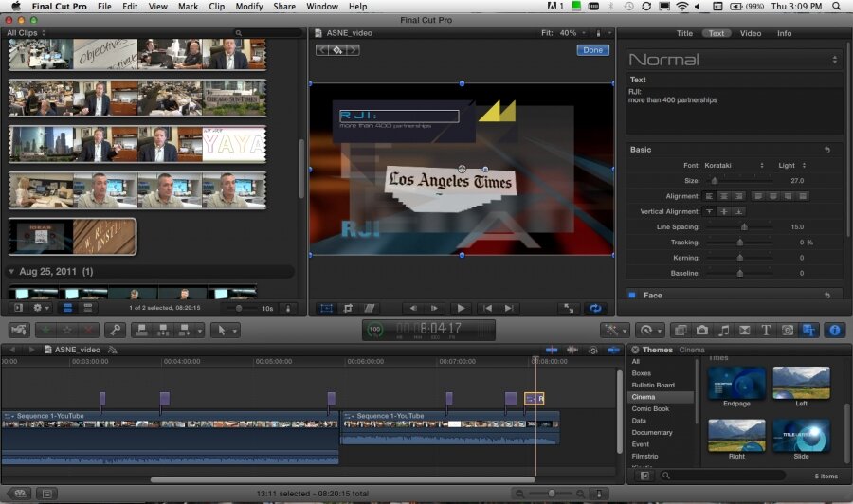This screenshot has height=504, width=853.
Task: Reject selection with red X button
Action: pyautogui.click(x=88, y=330)
